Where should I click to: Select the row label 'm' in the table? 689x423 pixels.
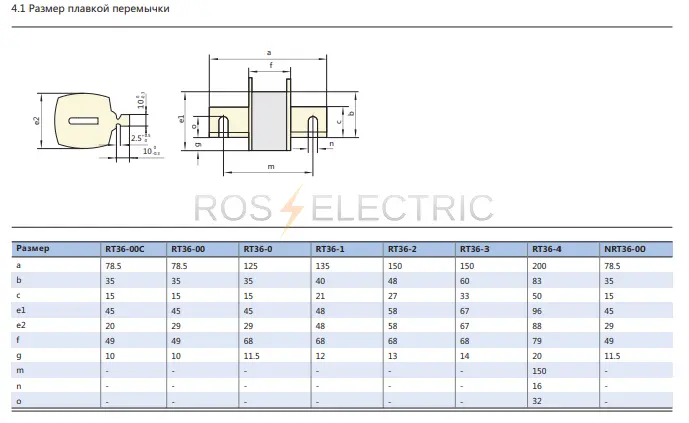click(20, 370)
